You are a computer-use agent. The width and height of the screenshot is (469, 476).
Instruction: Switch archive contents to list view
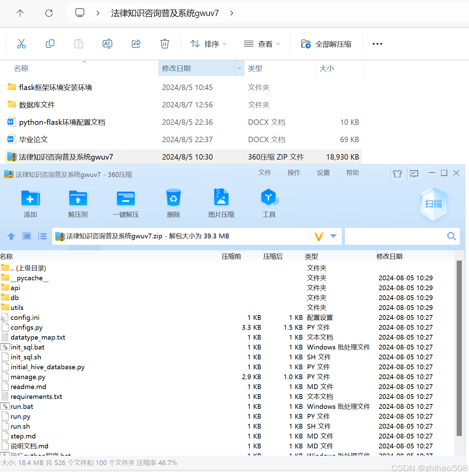pyautogui.click(x=42, y=236)
